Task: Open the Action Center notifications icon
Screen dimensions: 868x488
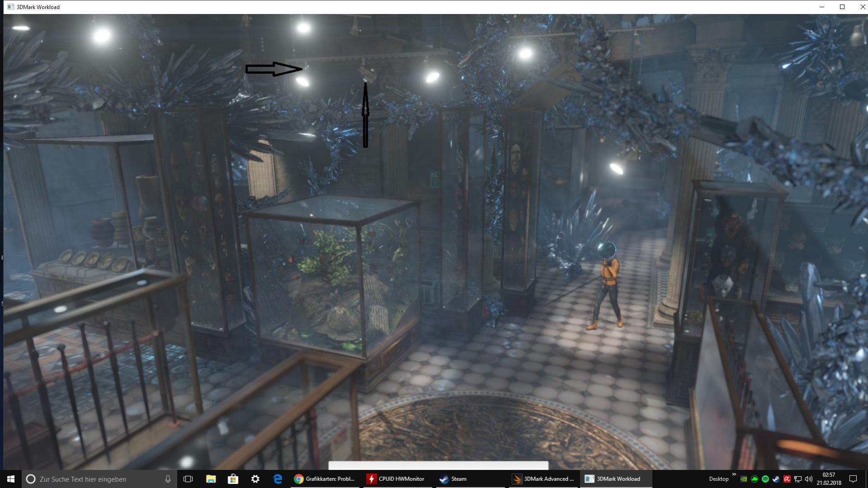Action: (x=853, y=479)
